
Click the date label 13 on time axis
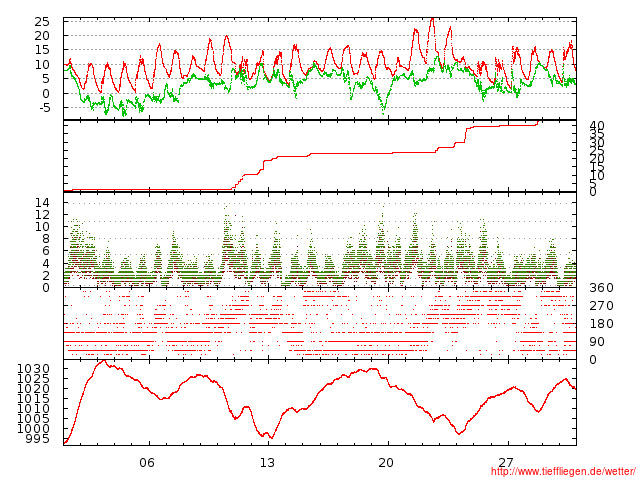tap(267, 462)
